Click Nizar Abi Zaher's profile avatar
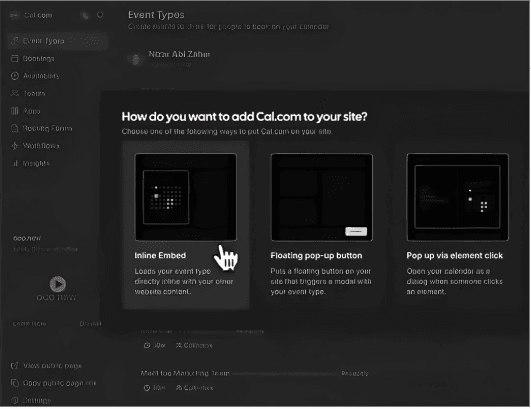Image resolution: width=531 pixels, height=409 pixels. pyautogui.click(x=135, y=59)
